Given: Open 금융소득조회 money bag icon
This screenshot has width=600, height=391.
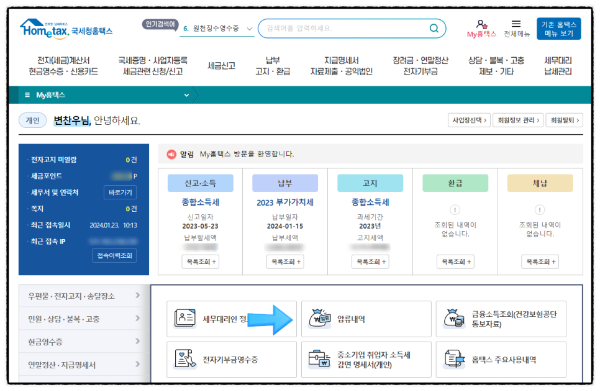Looking at the screenshot, I should [454, 318].
